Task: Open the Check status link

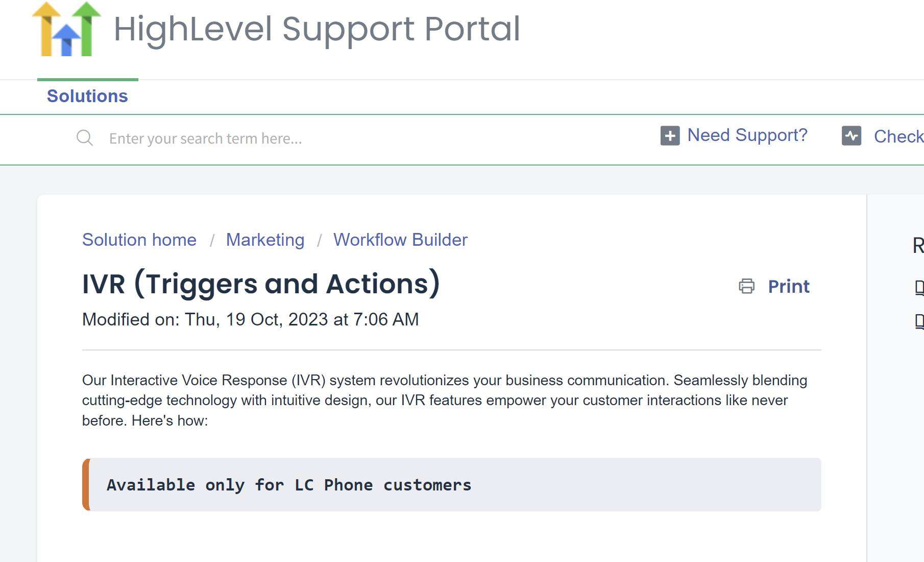Action: 898,136
